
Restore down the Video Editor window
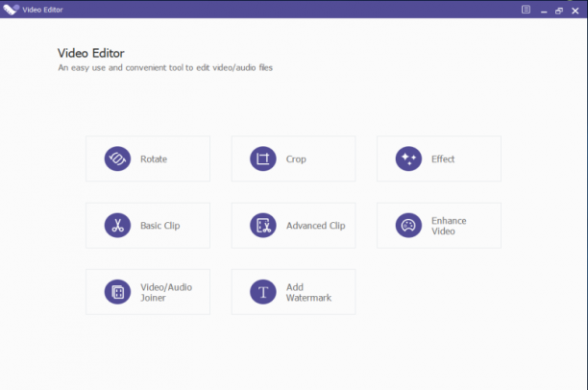[x=559, y=11]
